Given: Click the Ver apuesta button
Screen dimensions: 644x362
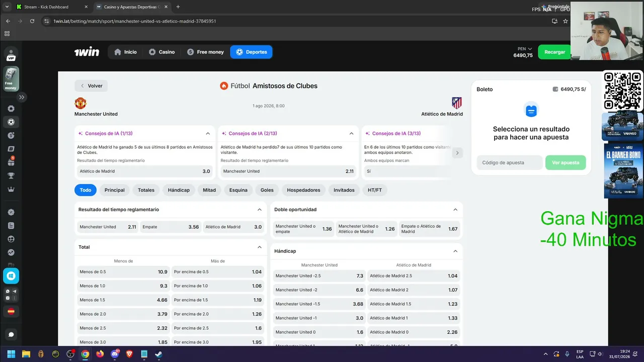Looking at the screenshot, I should 566,162.
